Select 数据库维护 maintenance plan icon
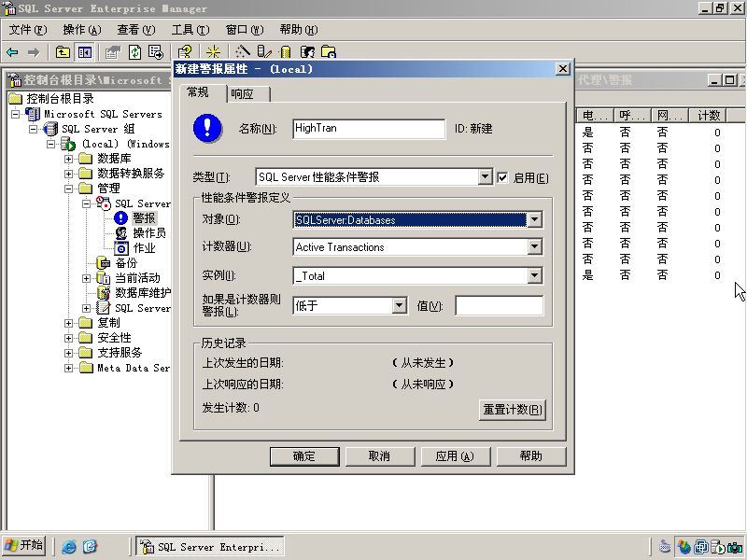The width and height of the screenshot is (747, 560). (104, 293)
